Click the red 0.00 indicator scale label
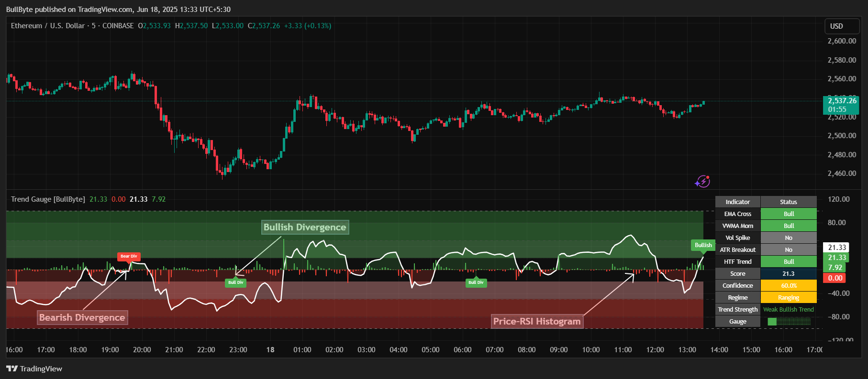Image resolution: width=868 pixels, height=379 pixels. 834,278
